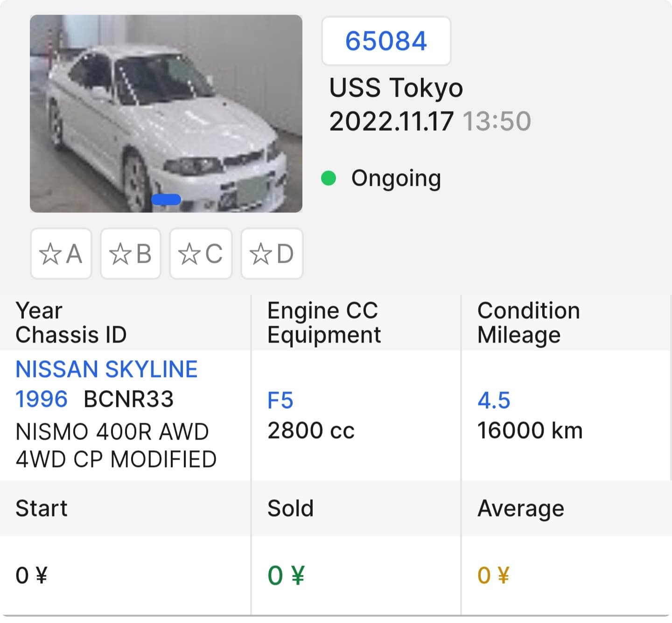This screenshot has height=623, width=672.
Task: Toggle star favorite list A
Action: [x=61, y=254]
